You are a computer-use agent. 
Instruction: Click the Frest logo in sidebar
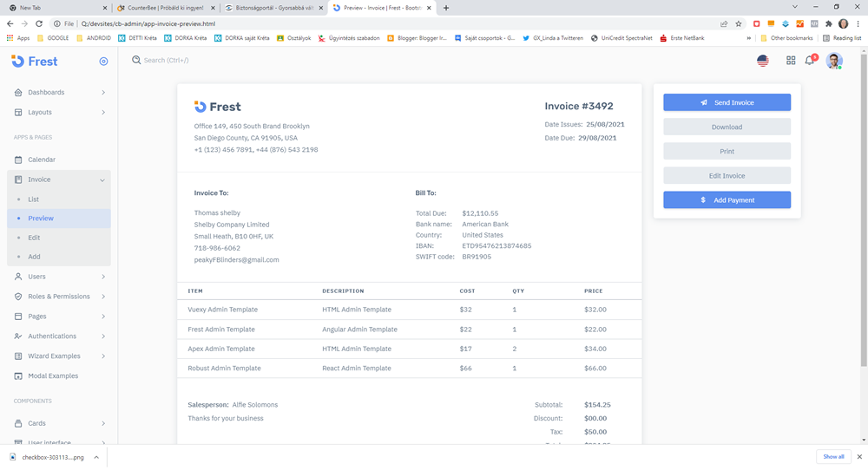(x=35, y=62)
